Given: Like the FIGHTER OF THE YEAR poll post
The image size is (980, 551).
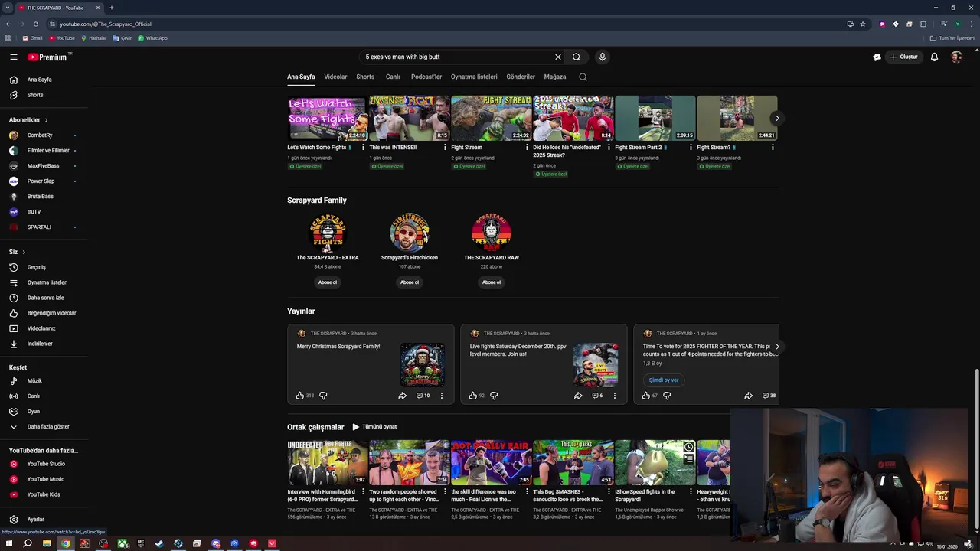Looking at the screenshot, I should click(x=646, y=396).
